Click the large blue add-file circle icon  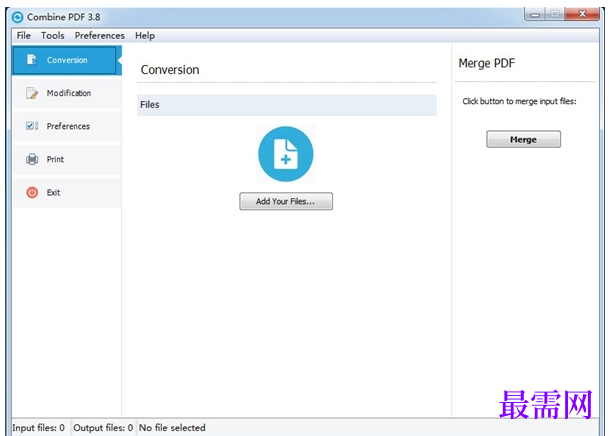(x=286, y=154)
